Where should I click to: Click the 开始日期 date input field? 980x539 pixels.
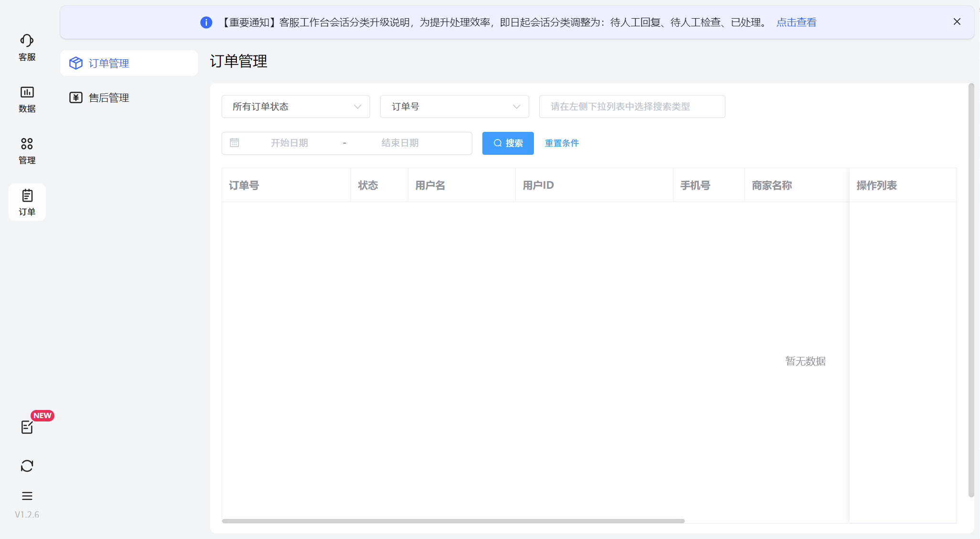click(x=289, y=142)
